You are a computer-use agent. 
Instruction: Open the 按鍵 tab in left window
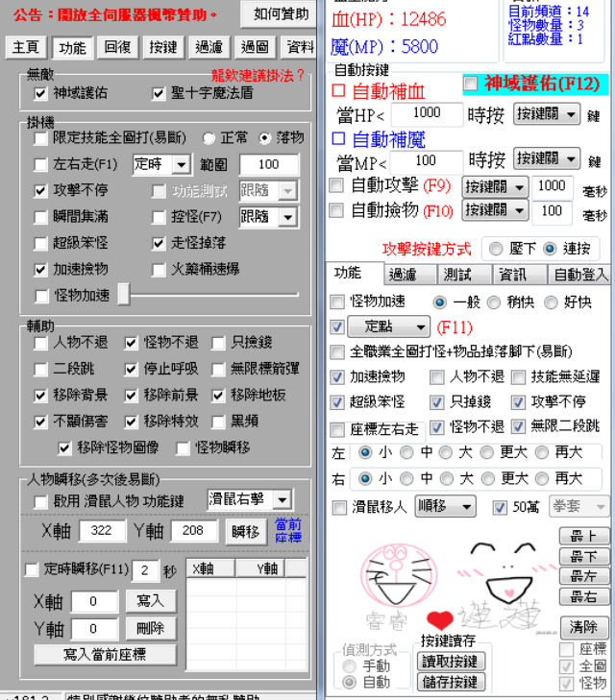click(163, 47)
